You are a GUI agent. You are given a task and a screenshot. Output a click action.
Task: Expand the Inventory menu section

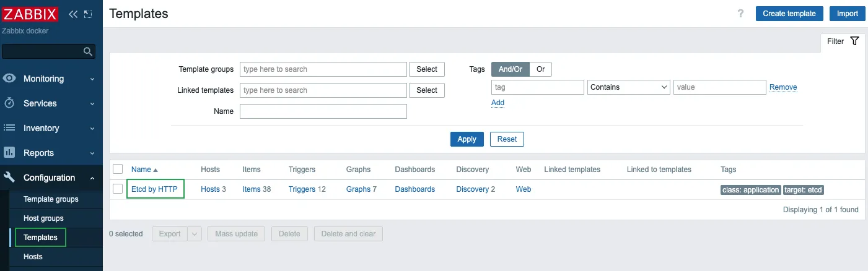coord(51,128)
